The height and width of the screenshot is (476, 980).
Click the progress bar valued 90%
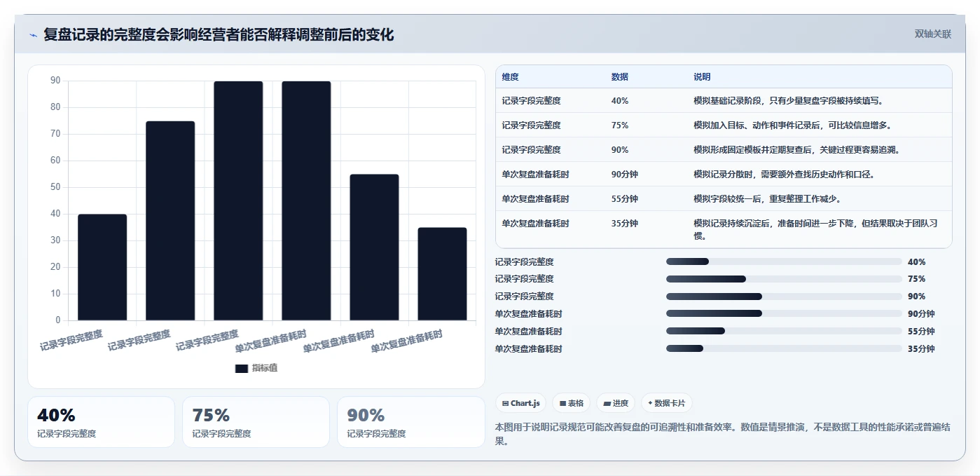[x=784, y=296]
